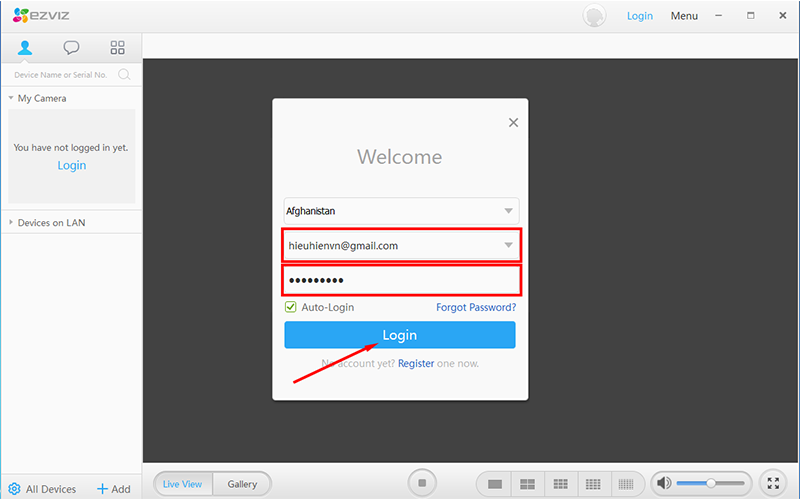Viewport: 800px width, 500px height.
Task: Select four-window grid layout
Action: click(527, 484)
